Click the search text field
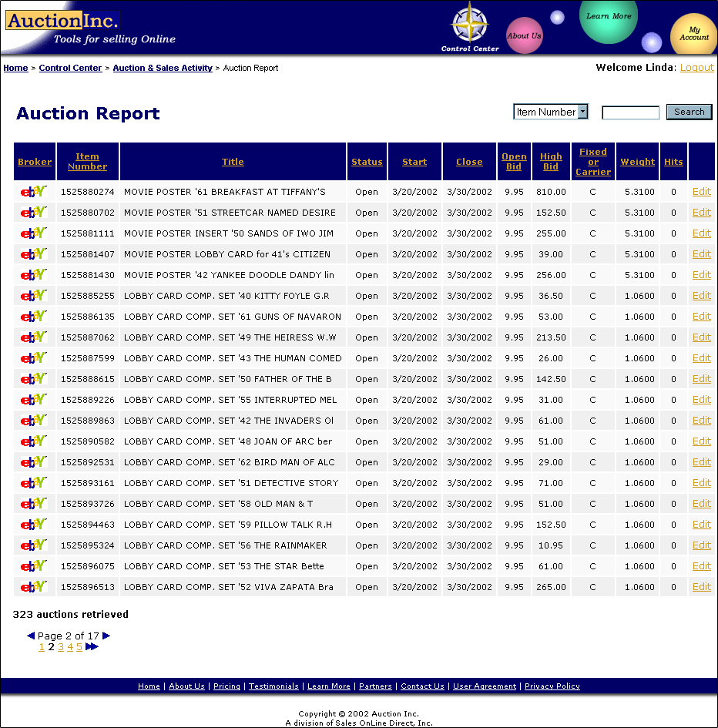Viewport: 718px width, 728px height. [x=630, y=112]
